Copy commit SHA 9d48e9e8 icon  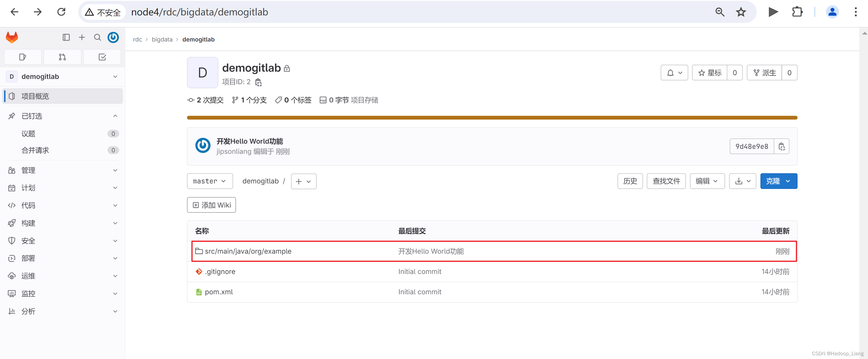click(x=781, y=147)
